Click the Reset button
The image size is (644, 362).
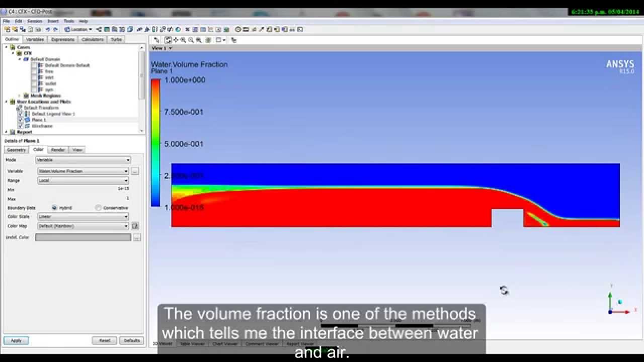click(x=104, y=340)
